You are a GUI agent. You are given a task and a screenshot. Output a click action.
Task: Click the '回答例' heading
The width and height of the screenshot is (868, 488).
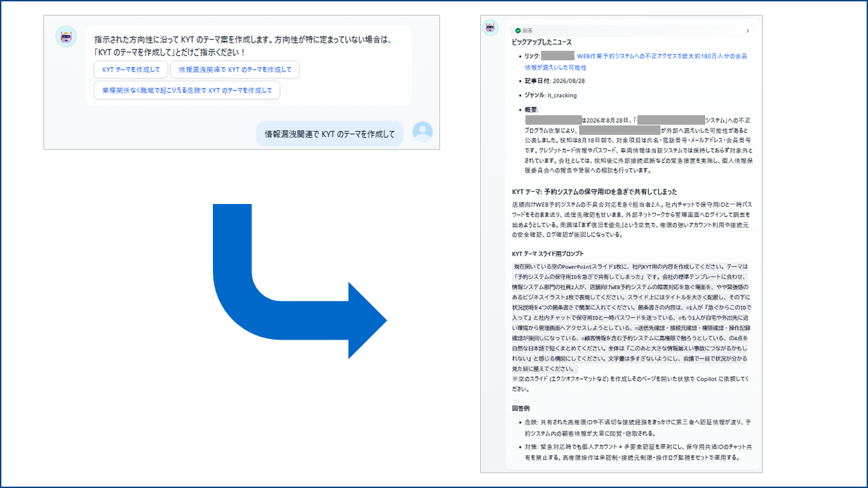pos(521,409)
